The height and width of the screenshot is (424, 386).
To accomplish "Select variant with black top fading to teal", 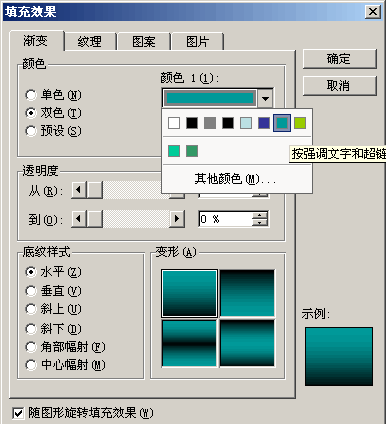I will [247, 293].
